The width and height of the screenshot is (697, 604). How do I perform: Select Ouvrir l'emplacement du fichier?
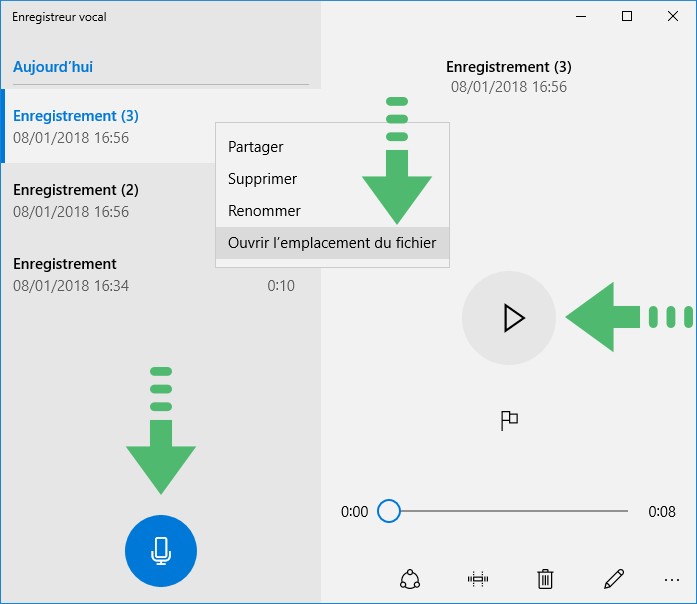tap(332, 243)
